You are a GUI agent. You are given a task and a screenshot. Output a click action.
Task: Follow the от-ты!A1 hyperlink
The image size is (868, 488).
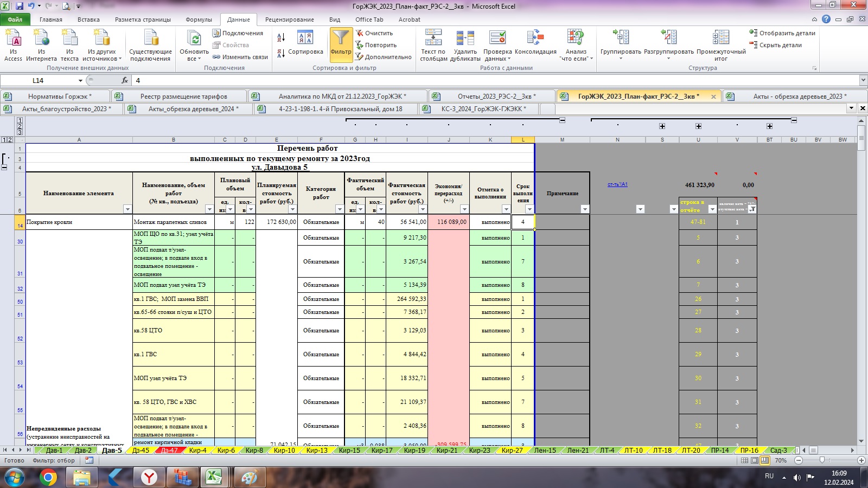pyautogui.click(x=617, y=184)
